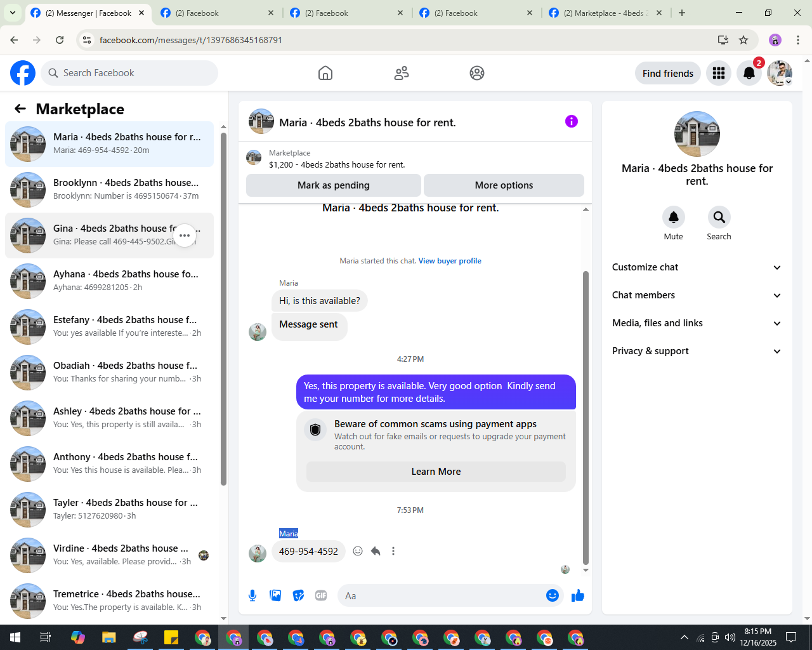Open a new browser tab
The height and width of the screenshot is (650, 812).
(x=682, y=13)
